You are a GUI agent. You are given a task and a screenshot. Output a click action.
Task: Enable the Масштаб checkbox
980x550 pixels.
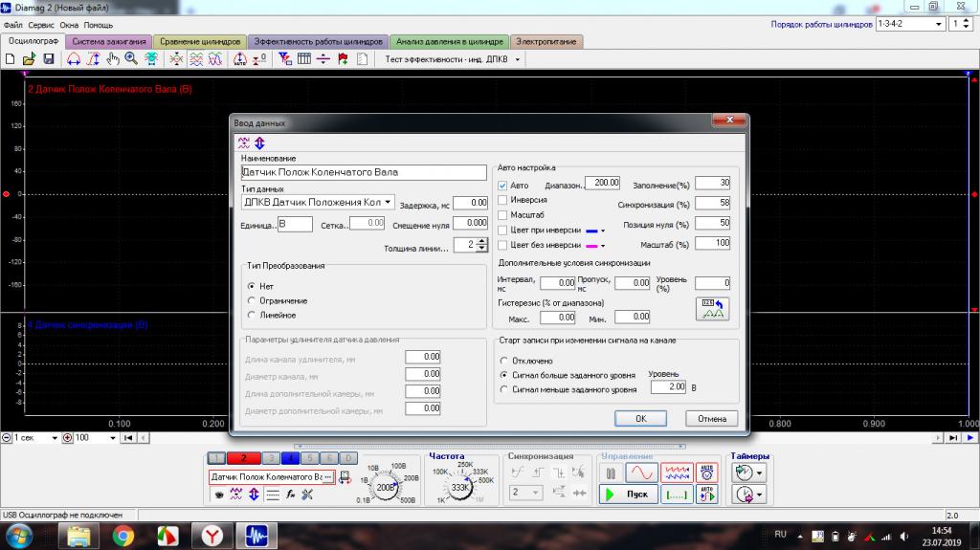[x=502, y=215]
